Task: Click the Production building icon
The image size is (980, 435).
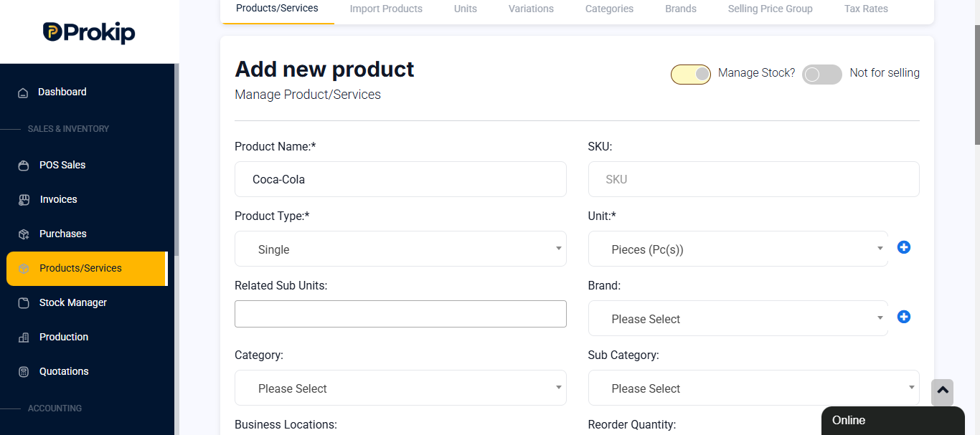Action: click(24, 338)
